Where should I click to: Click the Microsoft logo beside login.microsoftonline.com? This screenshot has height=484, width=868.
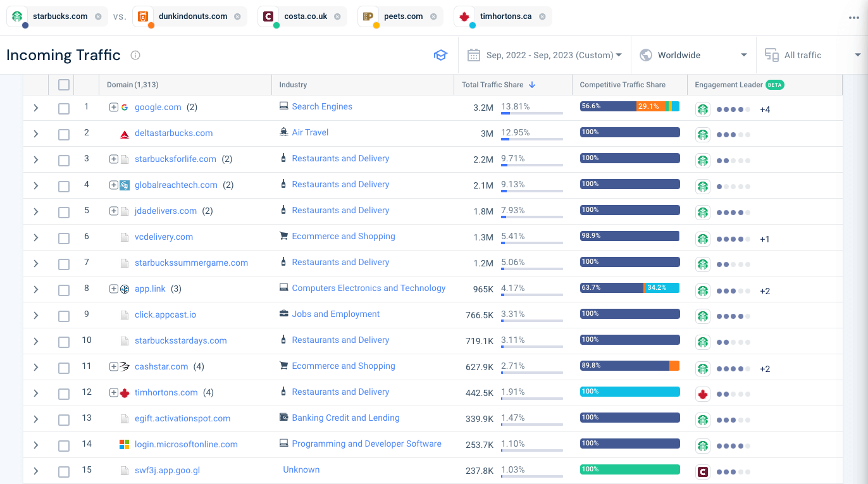(125, 445)
